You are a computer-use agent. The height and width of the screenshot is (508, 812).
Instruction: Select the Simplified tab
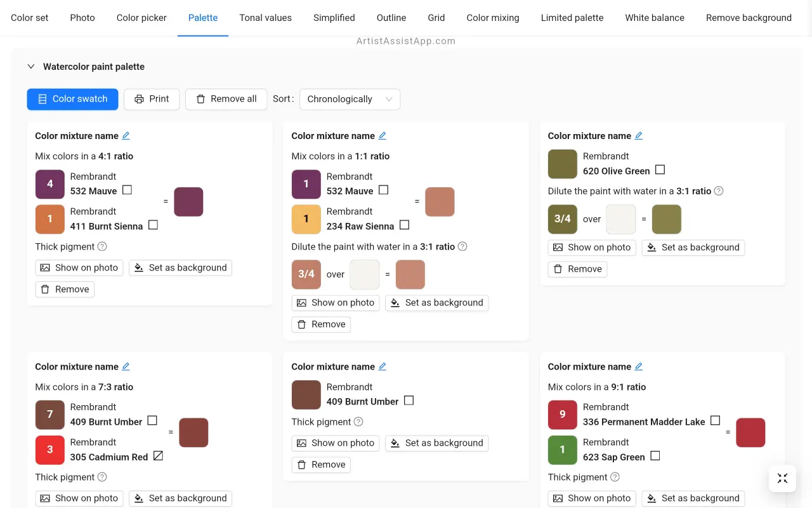[334, 18]
